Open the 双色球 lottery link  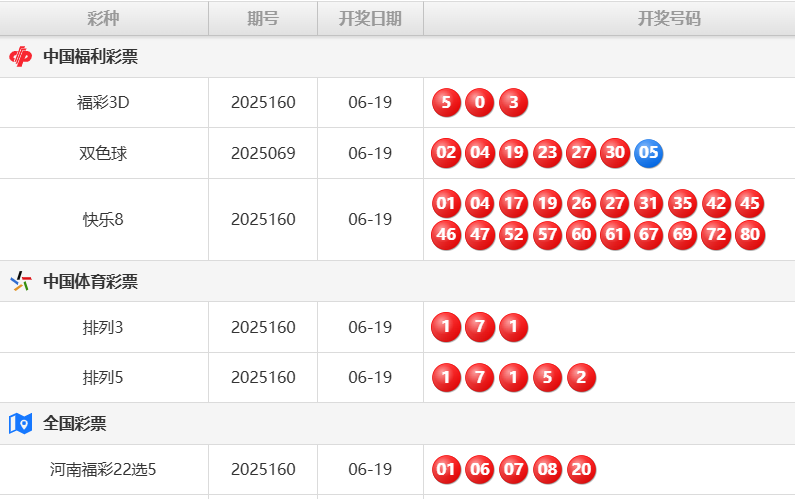tap(103, 153)
